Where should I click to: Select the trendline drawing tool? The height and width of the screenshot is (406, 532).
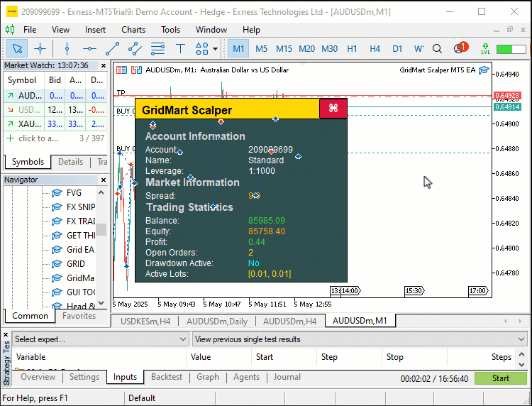pos(112,49)
